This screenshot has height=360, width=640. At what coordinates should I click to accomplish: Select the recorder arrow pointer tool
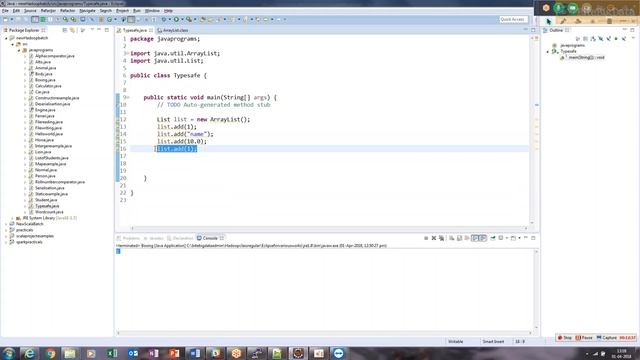(549, 21)
